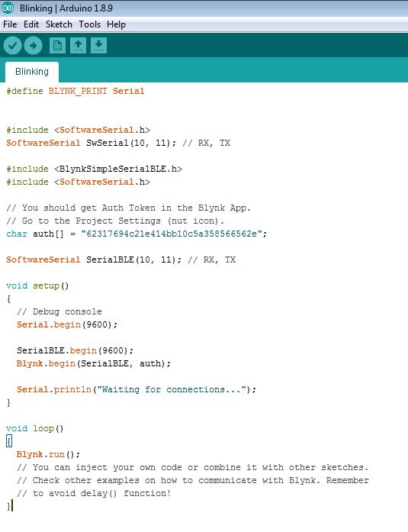Create a new sketch with New icon
Screen dimensions: 408x532
click(x=57, y=46)
